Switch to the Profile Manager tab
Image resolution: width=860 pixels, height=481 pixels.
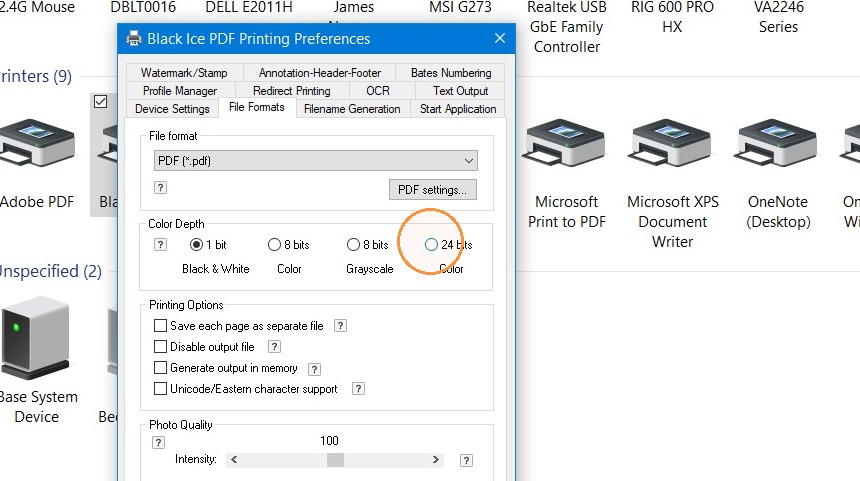coord(180,90)
